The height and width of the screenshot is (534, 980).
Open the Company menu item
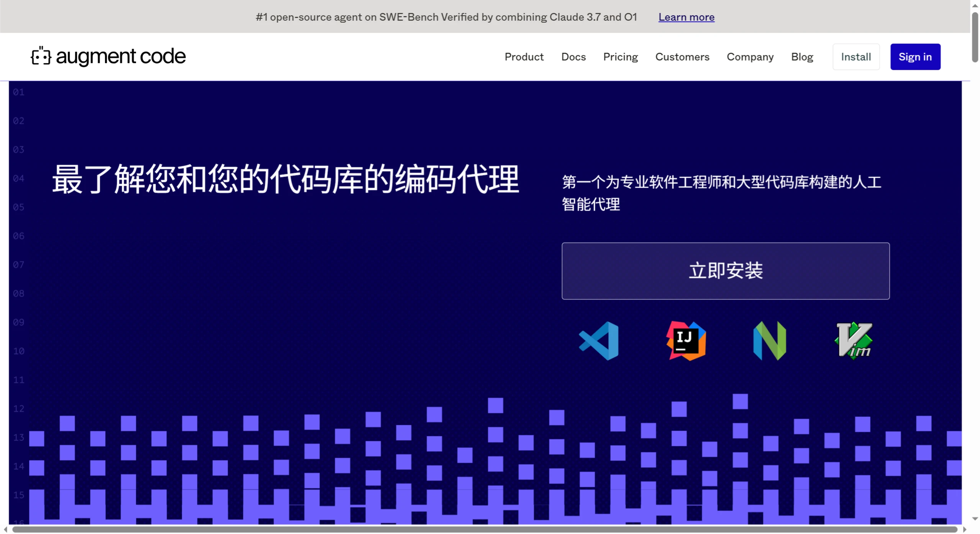point(750,57)
